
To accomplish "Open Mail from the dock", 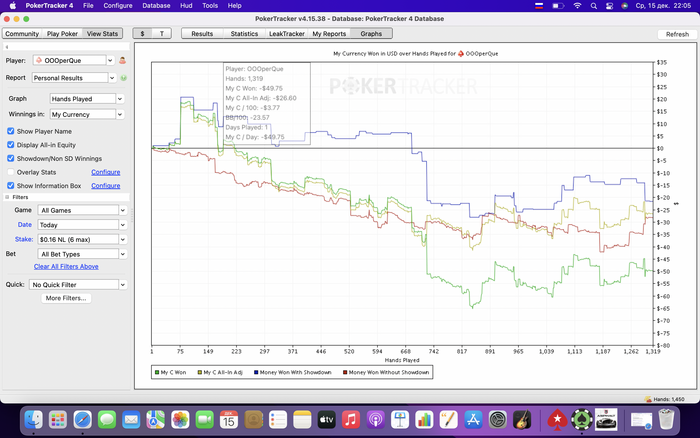I will click(x=131, y=420).
